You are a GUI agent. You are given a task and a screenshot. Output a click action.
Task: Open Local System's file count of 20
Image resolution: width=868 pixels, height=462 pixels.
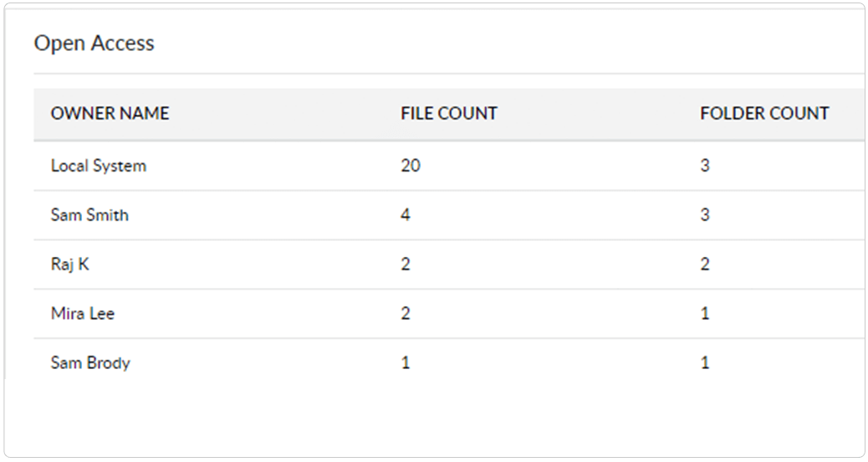tap(411, 166)
